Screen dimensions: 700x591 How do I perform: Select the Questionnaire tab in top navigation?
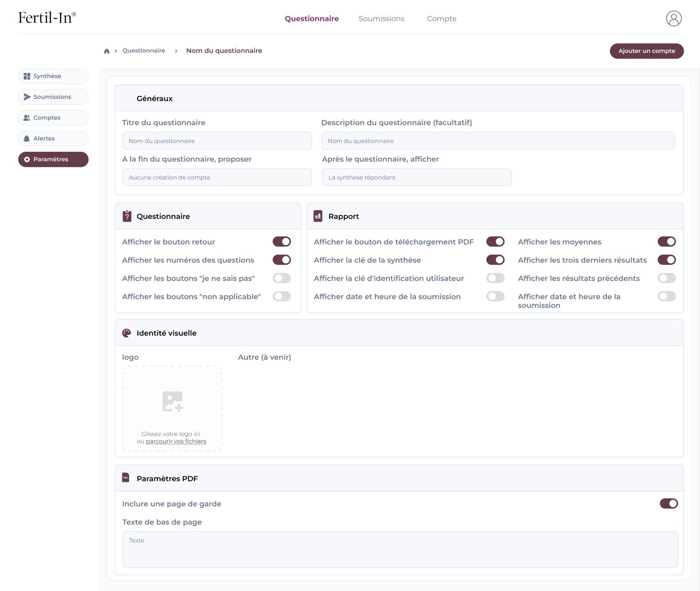tap(312, 18)
